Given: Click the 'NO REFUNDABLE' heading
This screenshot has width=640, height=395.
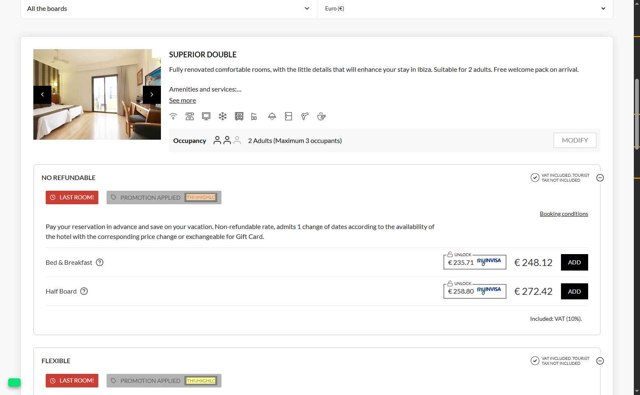Looking at the screenshot, I should (69, 178).
